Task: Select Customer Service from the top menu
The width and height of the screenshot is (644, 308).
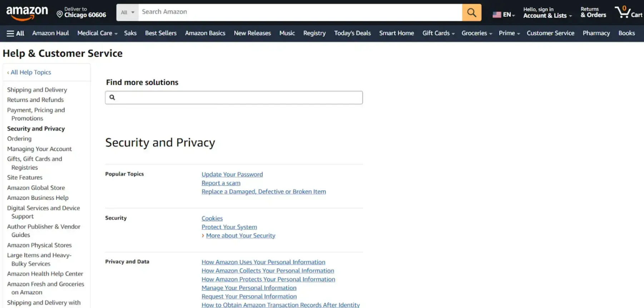Action: [x=550, y=33]
